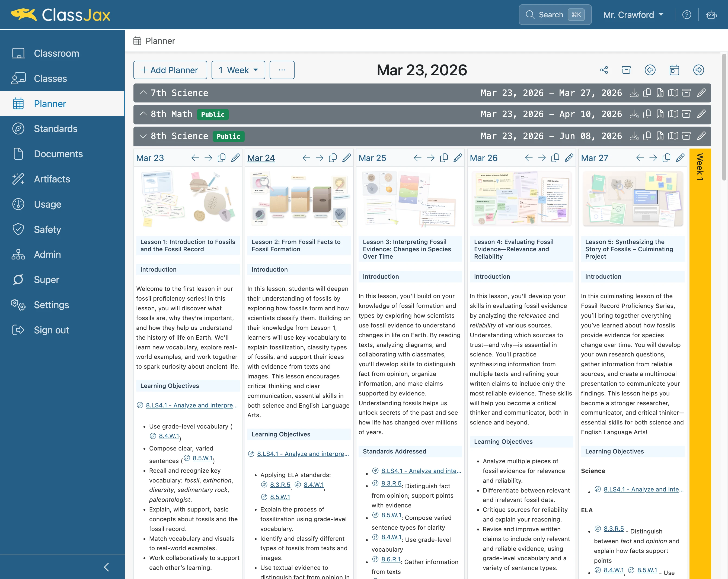Click the pencil edit icon on 8th Science planner
The height and width of the screenshot is (579, 728).
click(x=701, y=136)
